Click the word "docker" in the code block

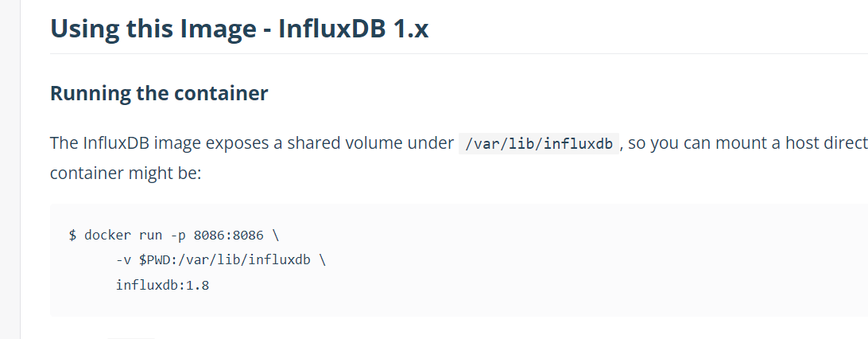coord(107,236)
